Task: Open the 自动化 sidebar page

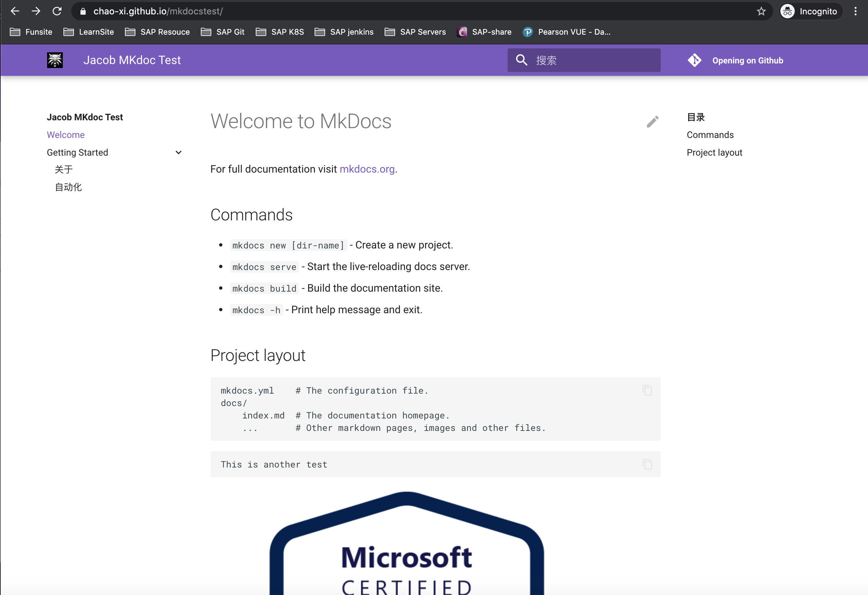Action: pos(68,187)
